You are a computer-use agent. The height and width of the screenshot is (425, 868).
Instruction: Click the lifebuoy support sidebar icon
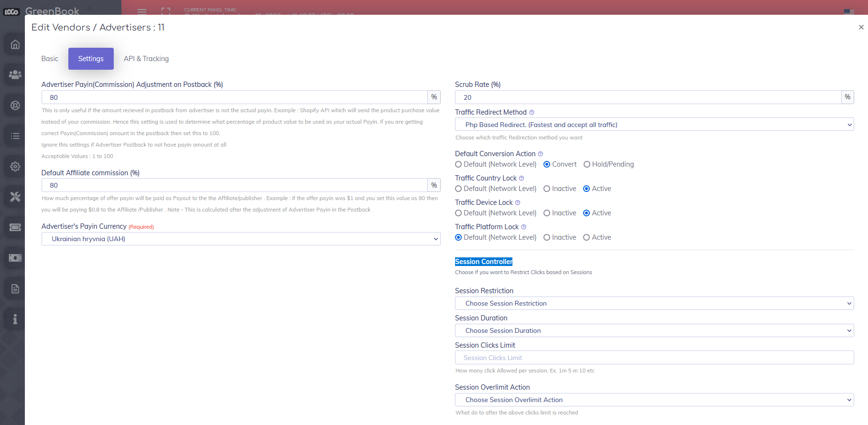[15, 106]
